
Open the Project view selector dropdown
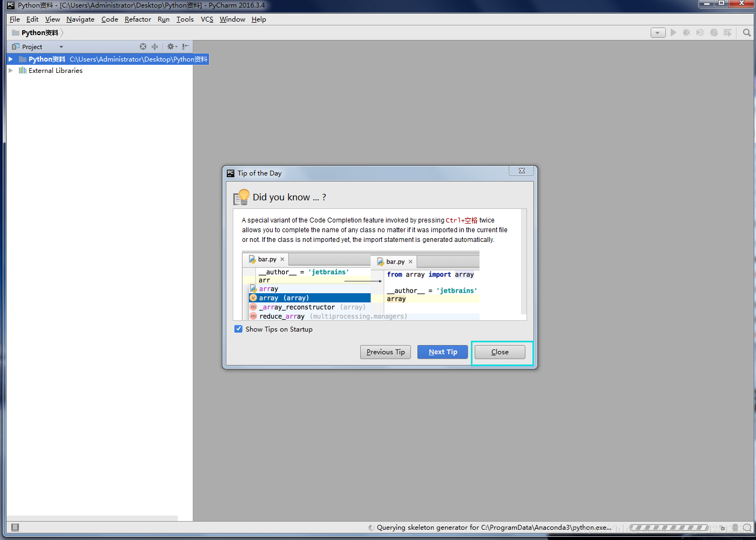point(61,47)
